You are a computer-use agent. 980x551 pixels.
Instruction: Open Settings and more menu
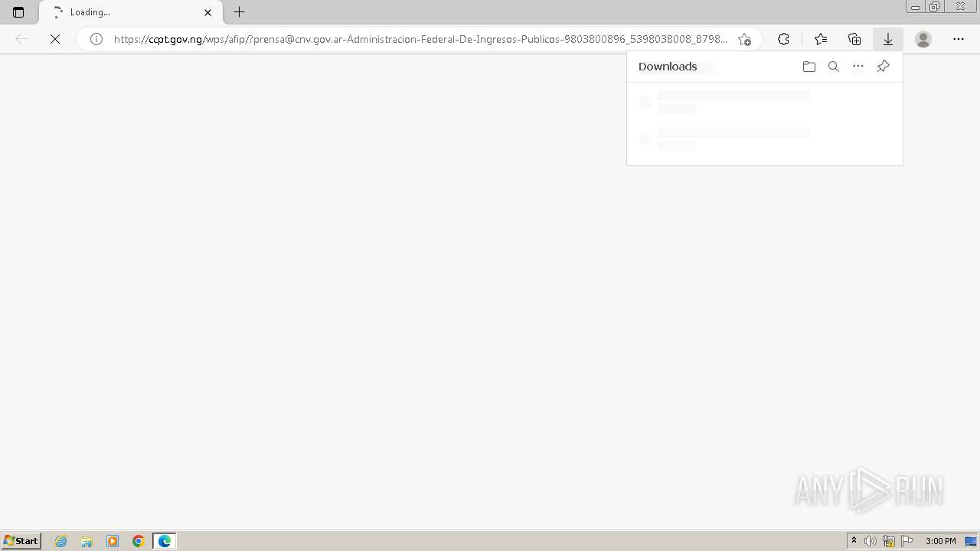click(x=959, y=39)
